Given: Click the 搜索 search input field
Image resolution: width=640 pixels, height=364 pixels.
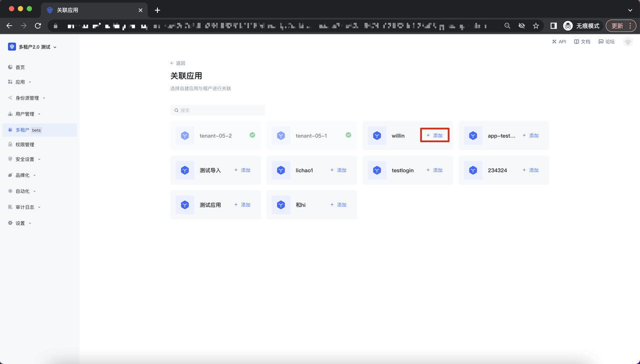Looking at the screenshot, I should (218, 110).
